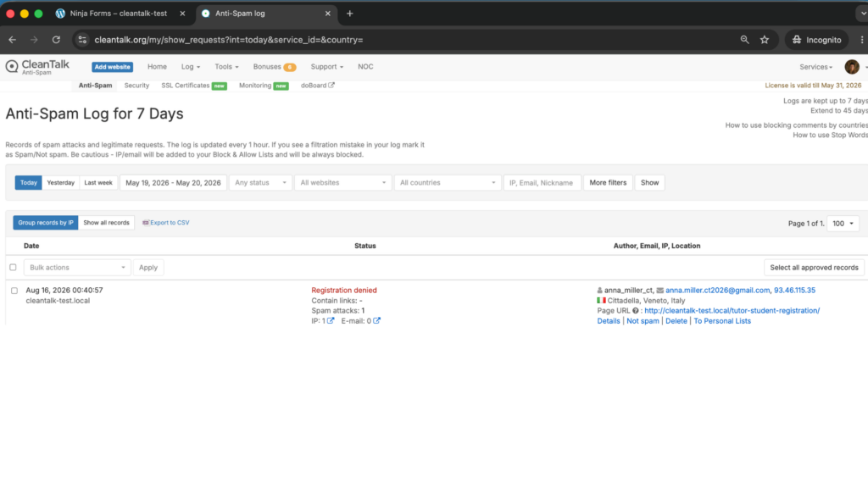Click the zoom magnifier icon in address bar
Screen dimensions: 868x488
pos(744,40)
